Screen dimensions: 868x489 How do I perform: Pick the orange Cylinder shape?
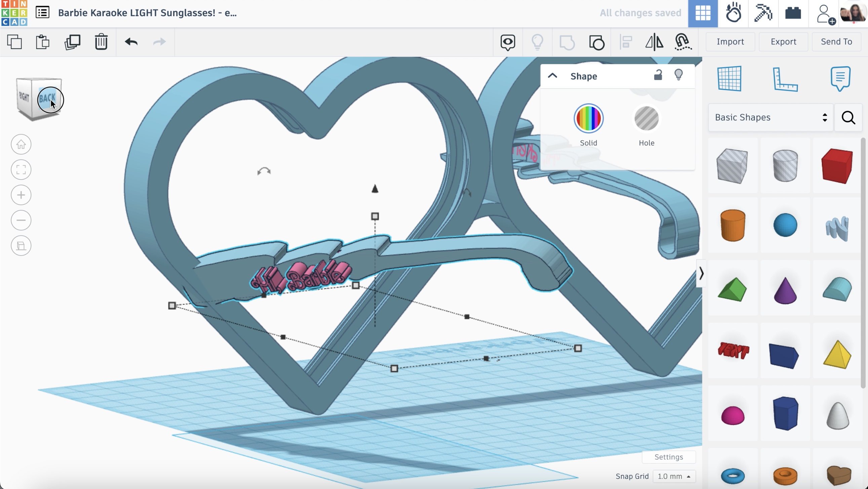coord(733,225)
